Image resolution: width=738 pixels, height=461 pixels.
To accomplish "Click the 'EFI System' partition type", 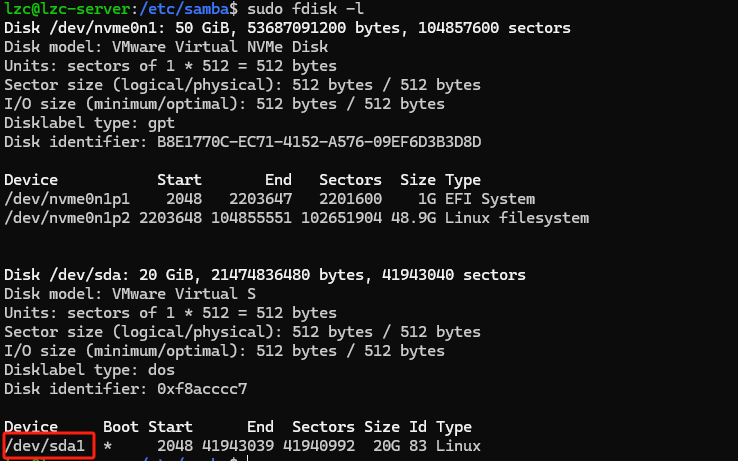I will tap(490, 199).
